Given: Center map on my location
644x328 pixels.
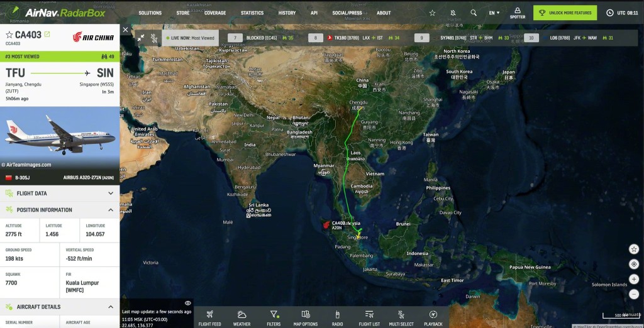Looking at the screenshot, I should coord(634,264).
